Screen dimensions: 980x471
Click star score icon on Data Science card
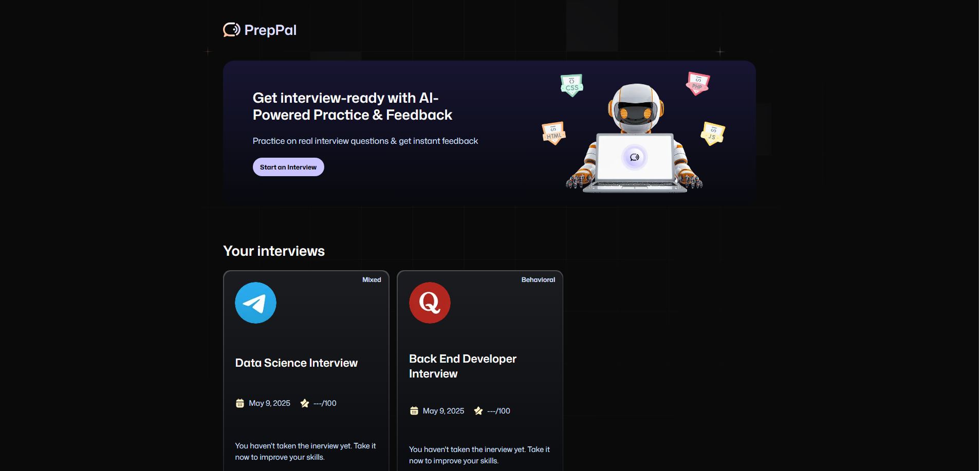[x=305, y=403]
